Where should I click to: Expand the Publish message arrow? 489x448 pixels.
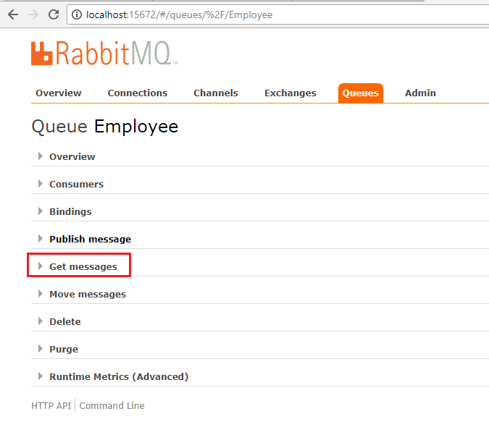[x=41, y=239]
